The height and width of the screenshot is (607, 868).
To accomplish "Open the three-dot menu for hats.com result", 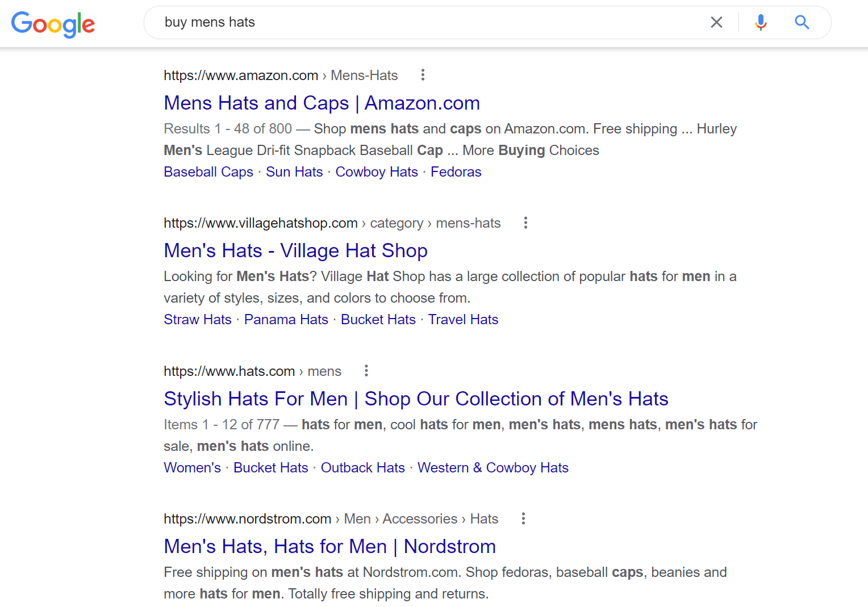I will (366, 371).
